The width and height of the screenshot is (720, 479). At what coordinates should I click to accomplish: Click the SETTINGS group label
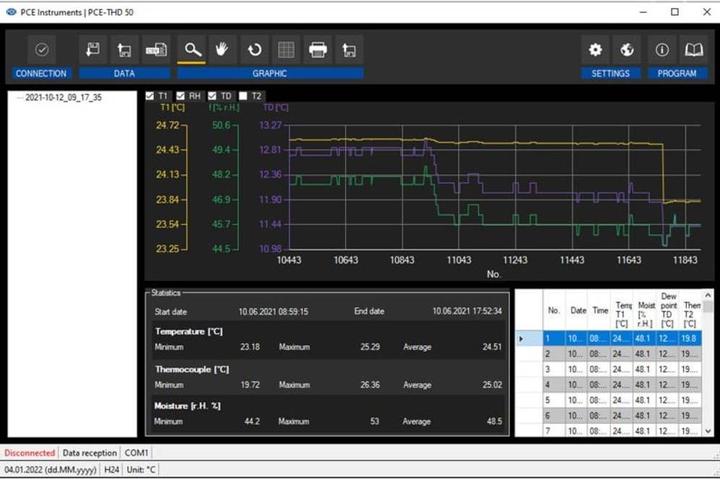(611, 73)
